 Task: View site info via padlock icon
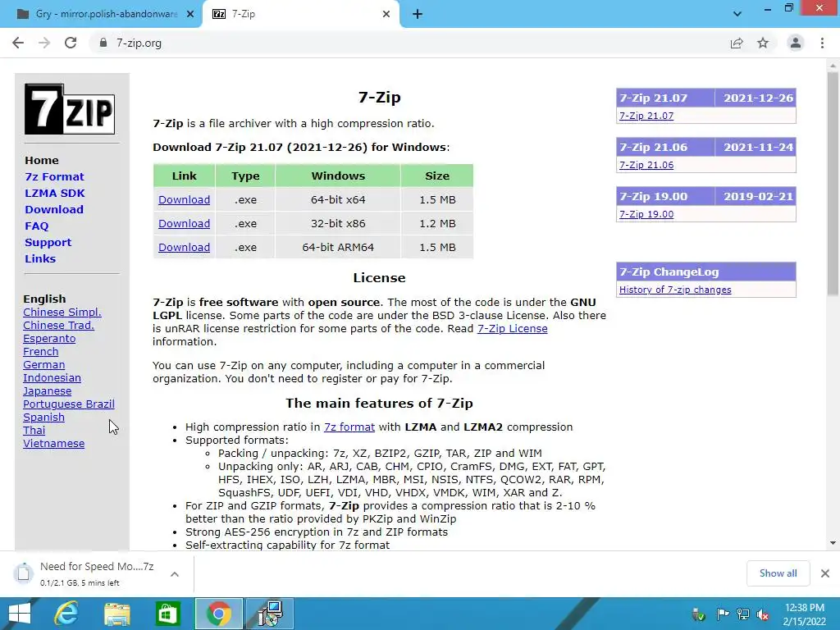[103, 43]
